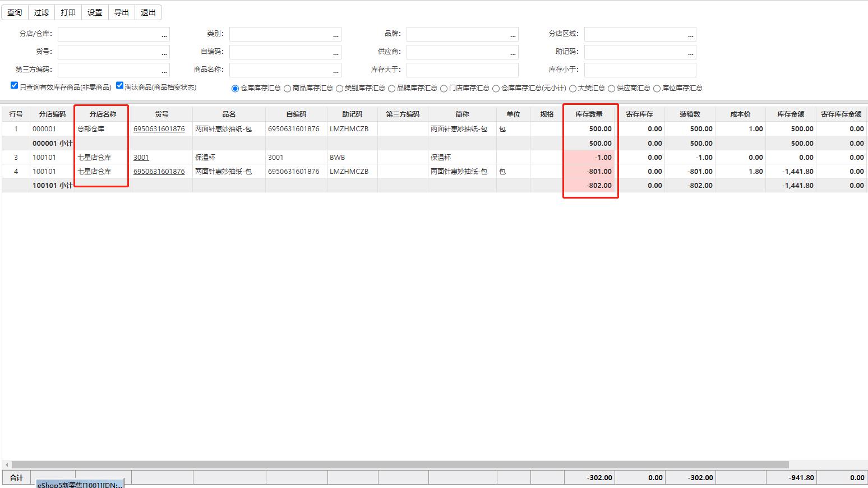Click the 导出 (Export) button
This screenshot has width=868, height=488.
(121, 12)
